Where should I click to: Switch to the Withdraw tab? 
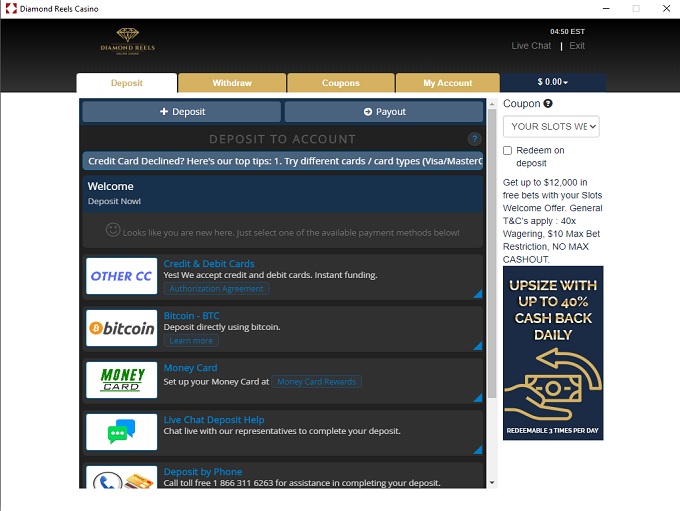coord(232,84)
